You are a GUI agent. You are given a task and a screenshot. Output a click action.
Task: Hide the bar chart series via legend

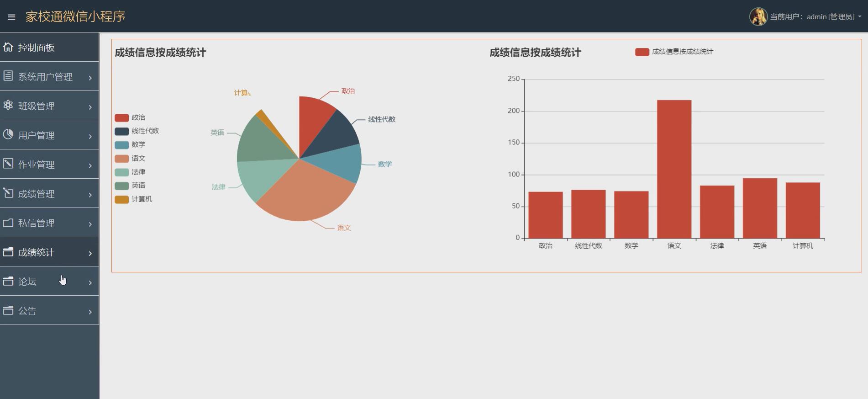674,52
